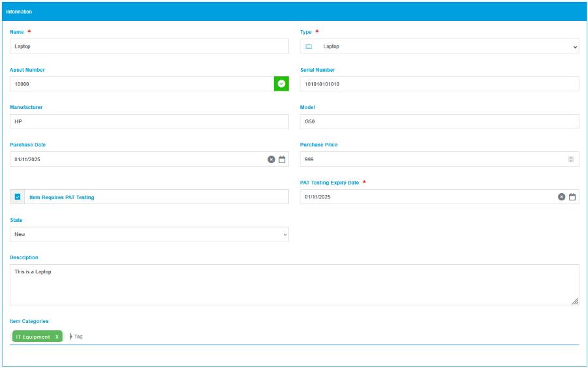
Task: Open the Purchase Date calendar picker
Action: click(x=282, y=159)
